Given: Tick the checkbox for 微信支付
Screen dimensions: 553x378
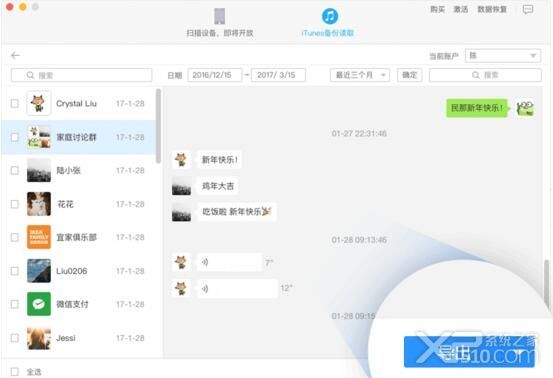Looking at the screenshot, I should [x=15, y=304].
